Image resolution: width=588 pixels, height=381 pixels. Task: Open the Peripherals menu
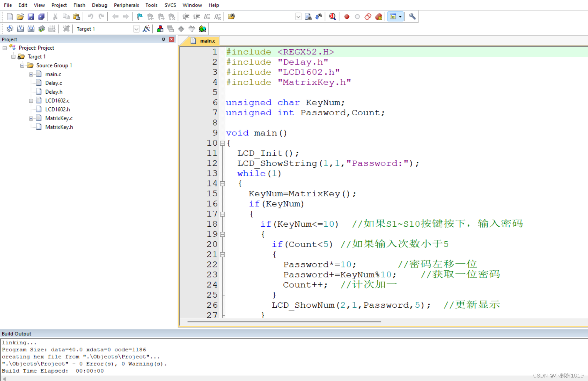[x=126, y=5]
